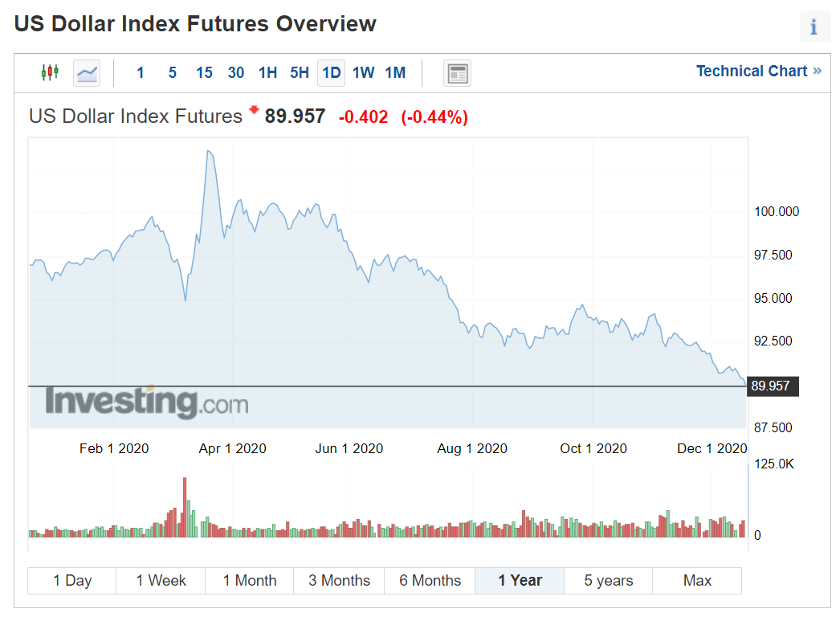The height and width of the screenshot is (617, 840).
Task: Click the 89.957 current price marker
Action: (x=770, y=386)
